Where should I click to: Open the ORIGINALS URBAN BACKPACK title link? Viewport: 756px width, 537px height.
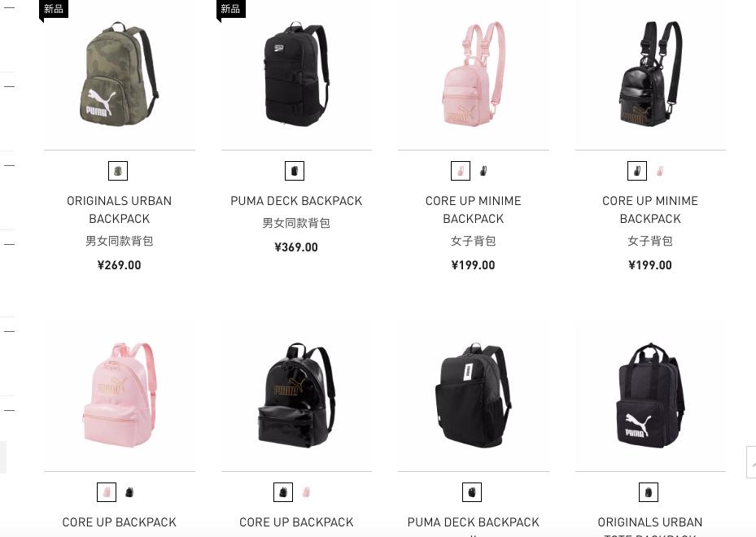[x=119, y=210]
